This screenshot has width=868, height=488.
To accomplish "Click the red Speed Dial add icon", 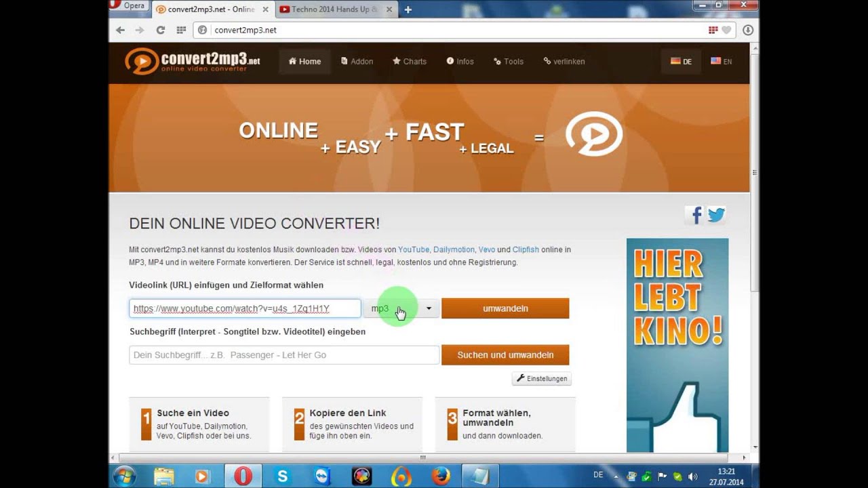I will pyautogui.click(x=713, y=30).
